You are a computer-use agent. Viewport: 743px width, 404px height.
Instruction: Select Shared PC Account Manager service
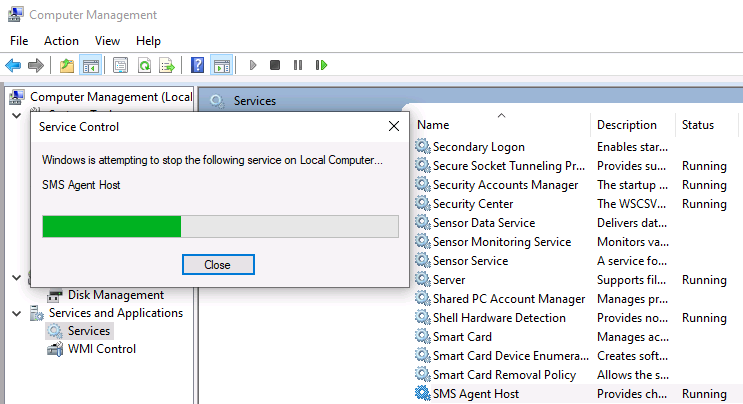(509, 299)
